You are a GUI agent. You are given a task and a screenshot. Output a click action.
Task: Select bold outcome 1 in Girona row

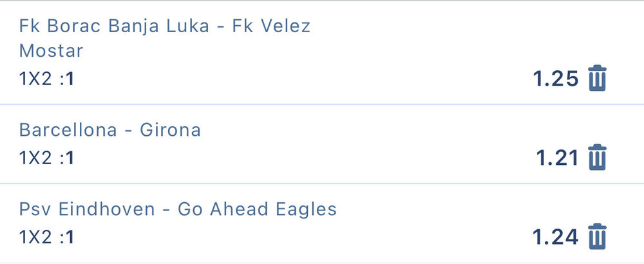(71, 158)
